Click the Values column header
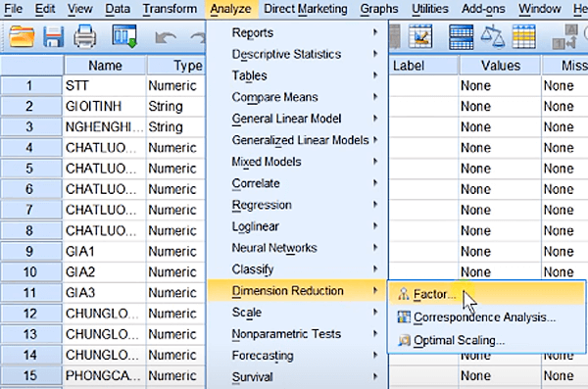588x389 pixels. pyautogui.click(x=500, y=66)
